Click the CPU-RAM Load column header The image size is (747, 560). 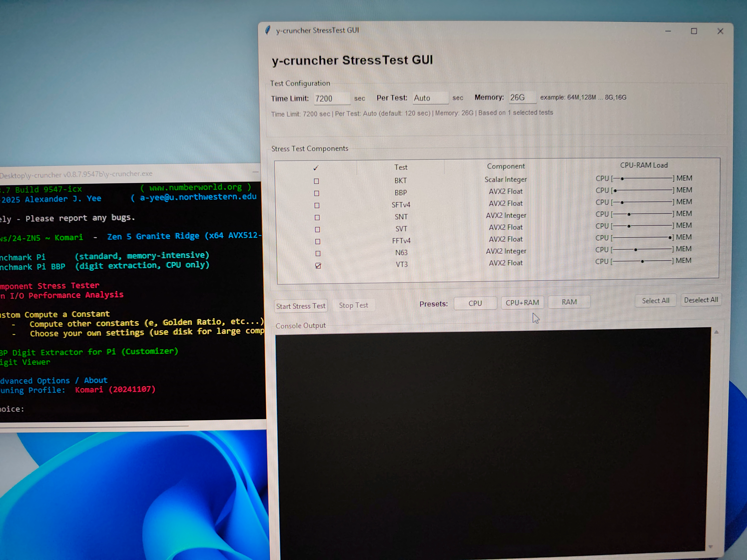(644, 165)
